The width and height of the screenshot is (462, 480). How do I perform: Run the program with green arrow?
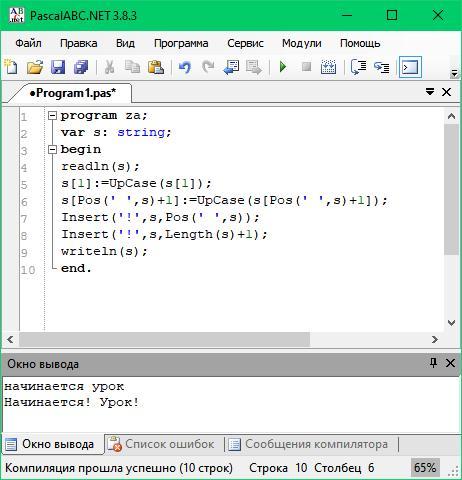coord(283,67)
